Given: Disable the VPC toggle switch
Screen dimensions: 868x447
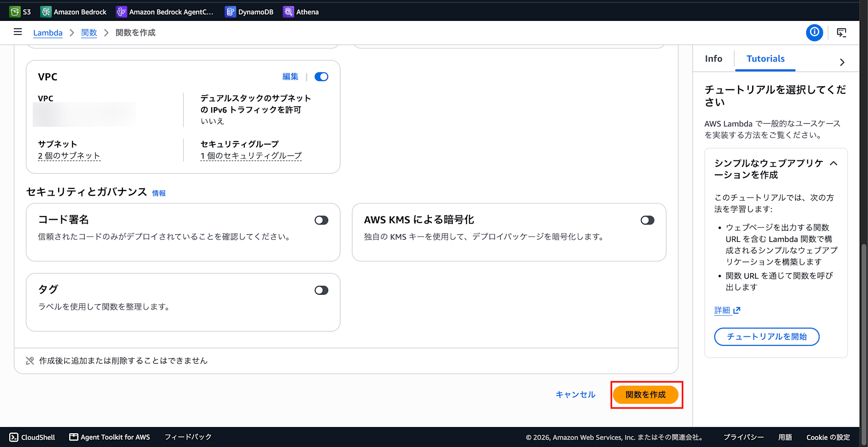Looking at the screenshot, I should [322, 77].
